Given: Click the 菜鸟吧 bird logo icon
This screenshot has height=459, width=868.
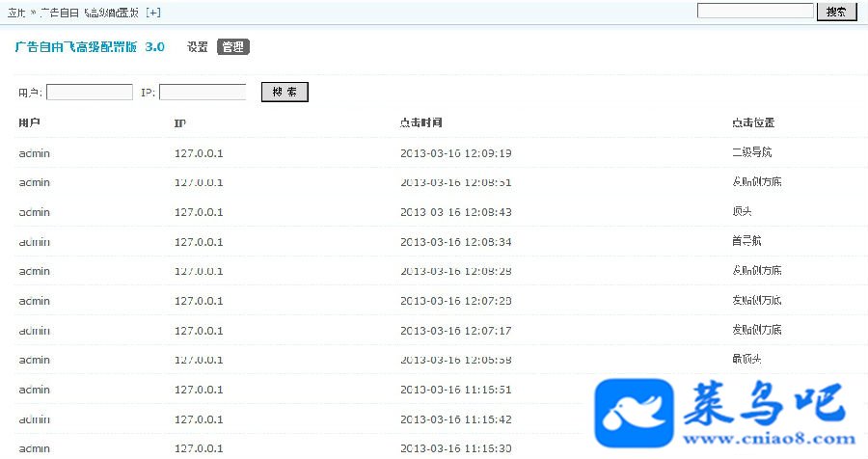Looking at the screenshot, I should click(x=634, y=413).
